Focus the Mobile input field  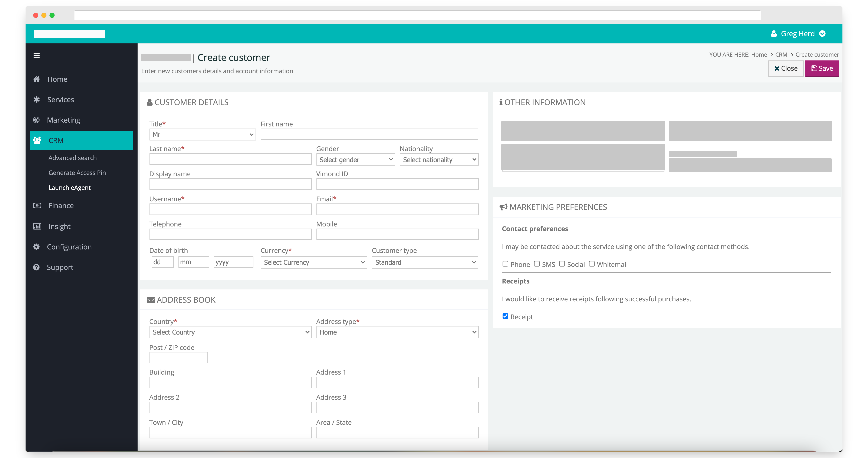click(x=397, y=234)
